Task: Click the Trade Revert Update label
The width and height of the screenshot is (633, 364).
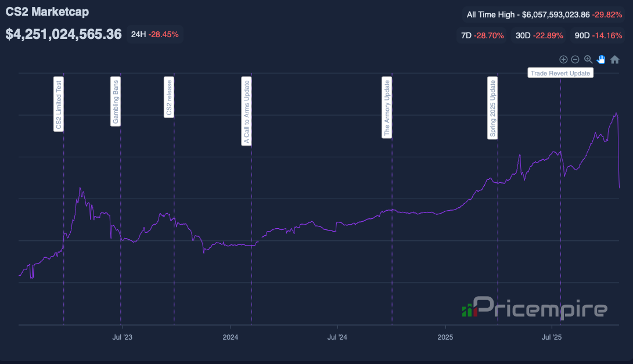Action: pyautogui.click(x=560, y=73)
